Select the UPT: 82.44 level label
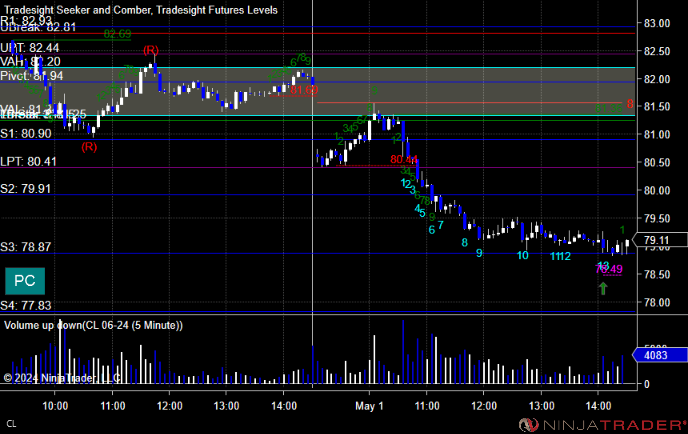Screen dimensions: 688x434 tap(30, 47)
